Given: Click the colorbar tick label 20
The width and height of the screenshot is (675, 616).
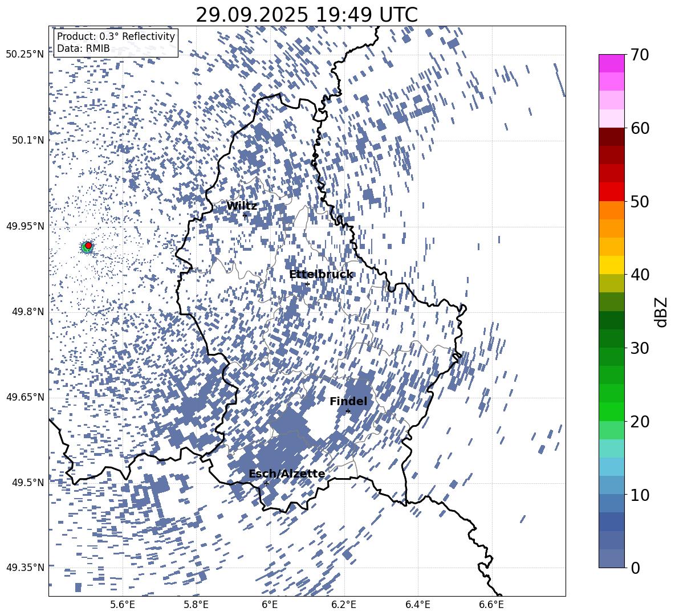Looking at the screenshot, I should coord(640,421).
